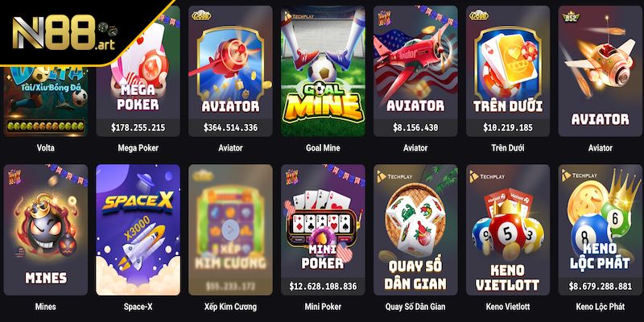
Task: Click the Mini Poker $12.628.108.836 jackpot
Action: (323, 287)
